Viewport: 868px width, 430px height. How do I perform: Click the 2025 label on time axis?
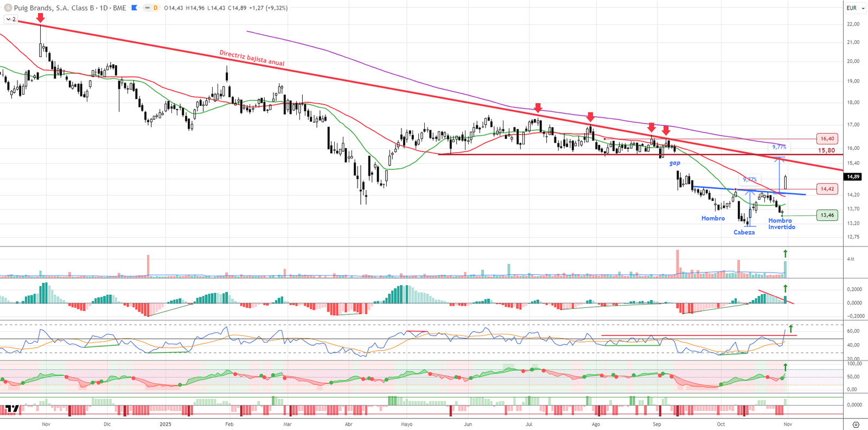tap(165, 424)
